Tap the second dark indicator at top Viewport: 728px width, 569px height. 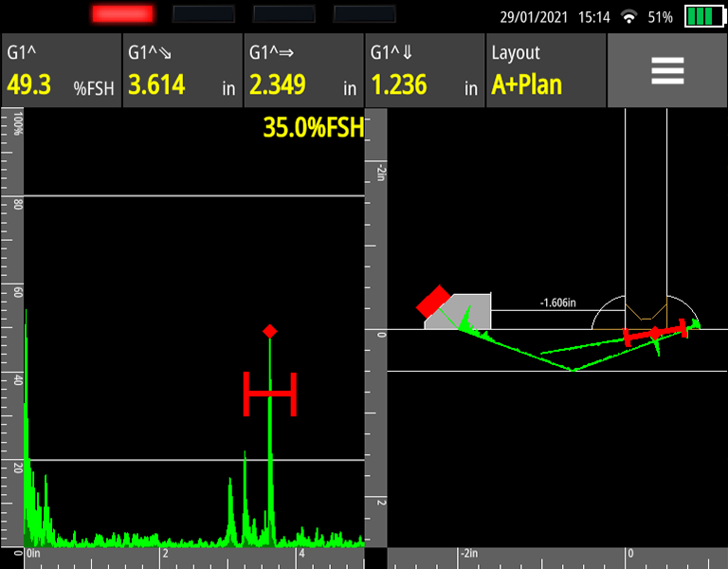[204, 14]
